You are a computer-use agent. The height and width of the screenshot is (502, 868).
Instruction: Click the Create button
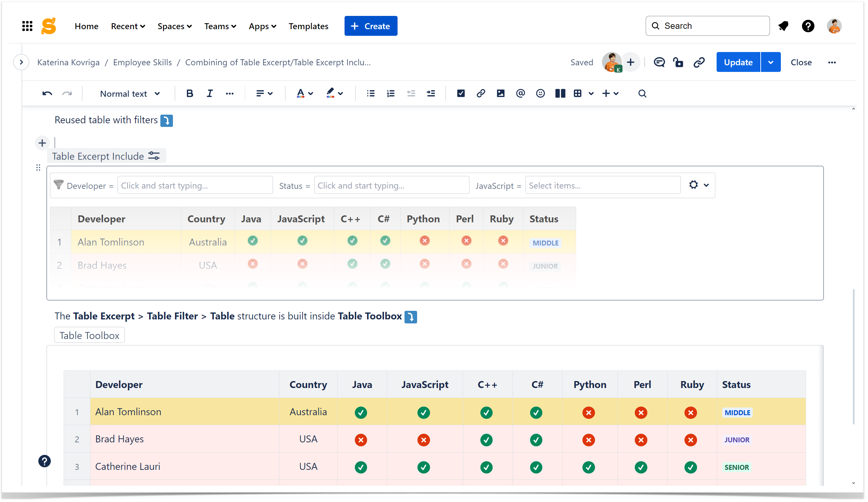coord(371,26)
